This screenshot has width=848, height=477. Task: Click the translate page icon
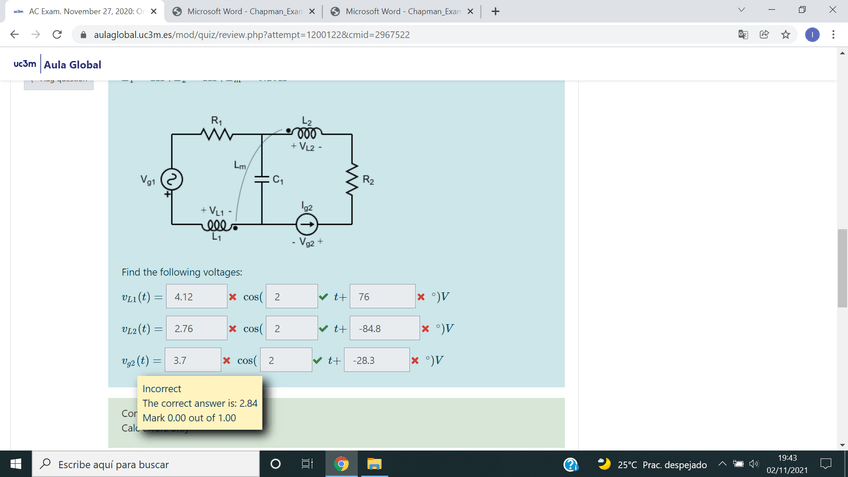pyautogui.click(x=744, y=34)
